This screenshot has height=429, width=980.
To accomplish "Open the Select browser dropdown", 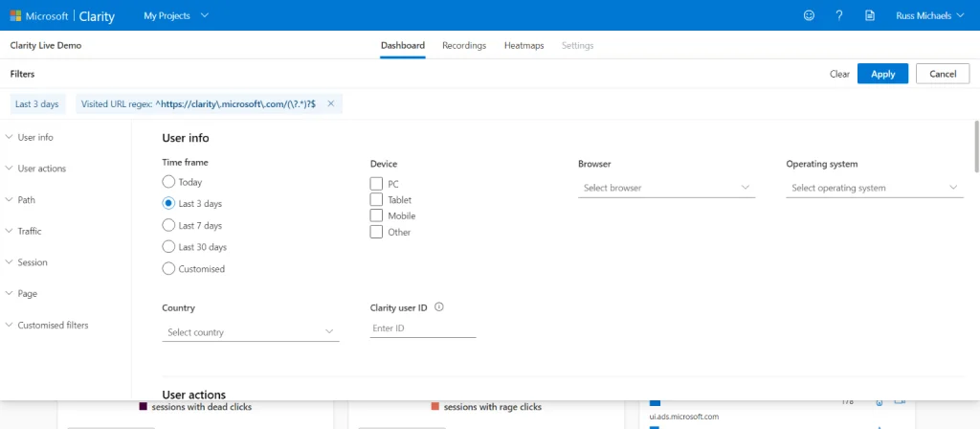I will 667,188.
